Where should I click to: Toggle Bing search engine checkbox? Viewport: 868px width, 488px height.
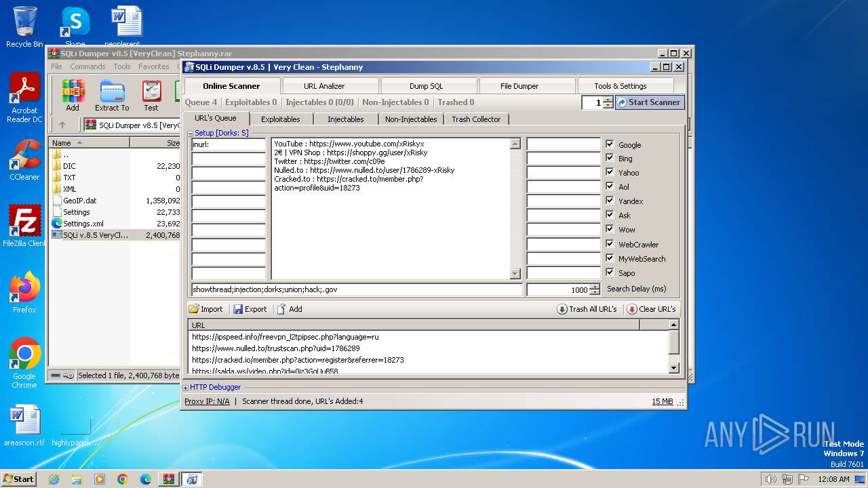(610, 159)
